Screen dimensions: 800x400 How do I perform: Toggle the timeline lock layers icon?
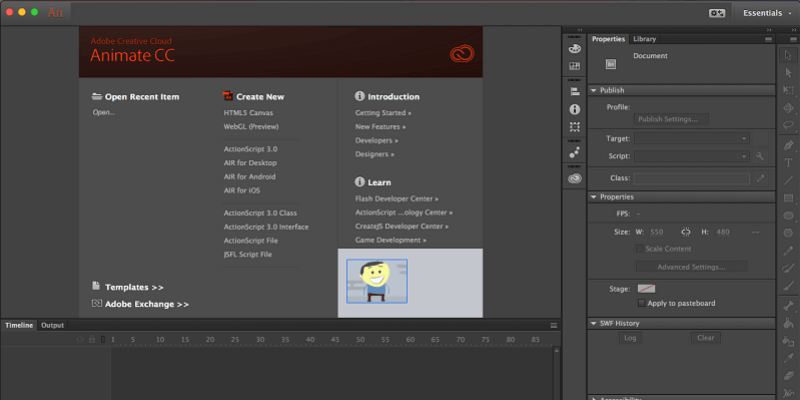92,339
